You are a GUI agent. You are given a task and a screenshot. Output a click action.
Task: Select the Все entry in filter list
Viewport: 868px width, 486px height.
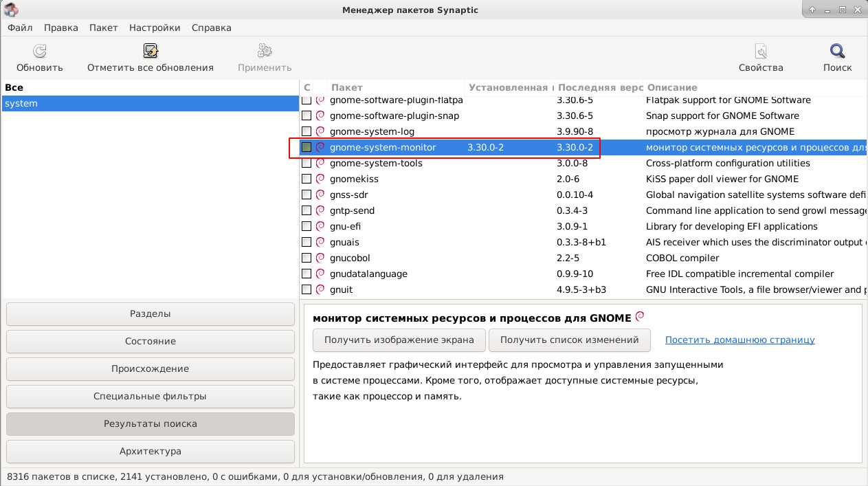point(14,87)
